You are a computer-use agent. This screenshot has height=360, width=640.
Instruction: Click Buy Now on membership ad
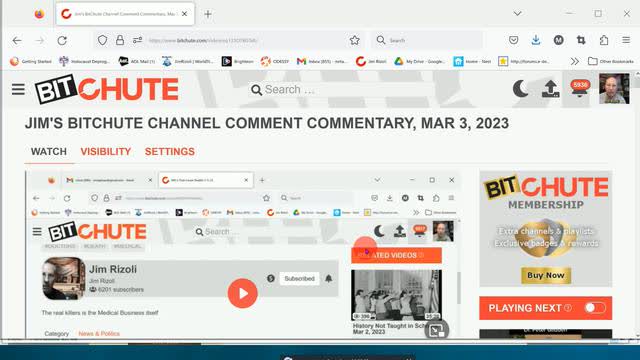click(x=546, y=275)
